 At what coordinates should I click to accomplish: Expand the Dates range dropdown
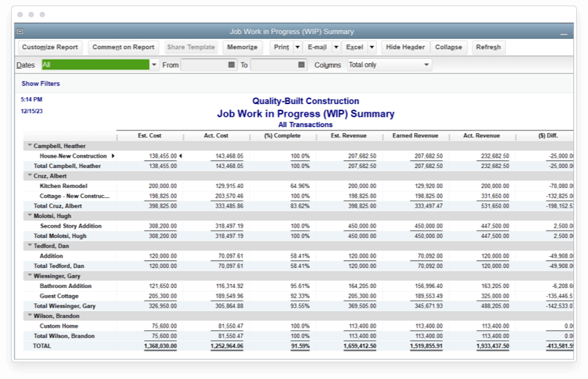tap(153, 65)
